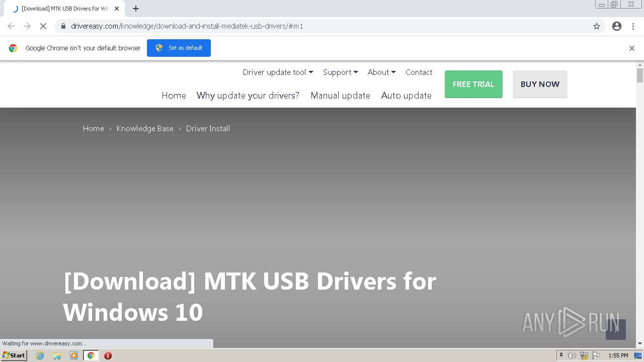Viewport: 644px width, 362px height.
Task: Select the MTK USB Drivers browser tab
Action: coord(65,9)
